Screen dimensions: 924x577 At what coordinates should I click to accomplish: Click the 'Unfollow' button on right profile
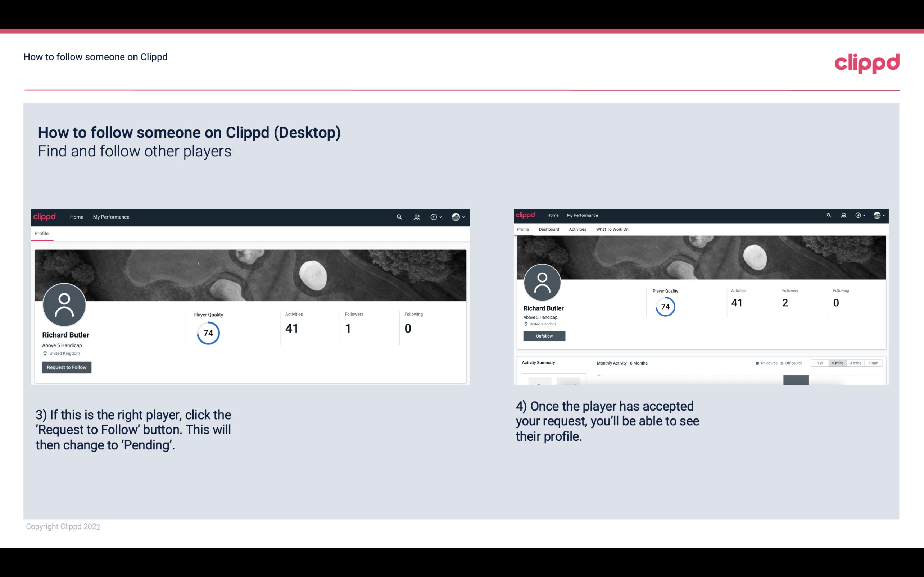[x=544, y=336]
